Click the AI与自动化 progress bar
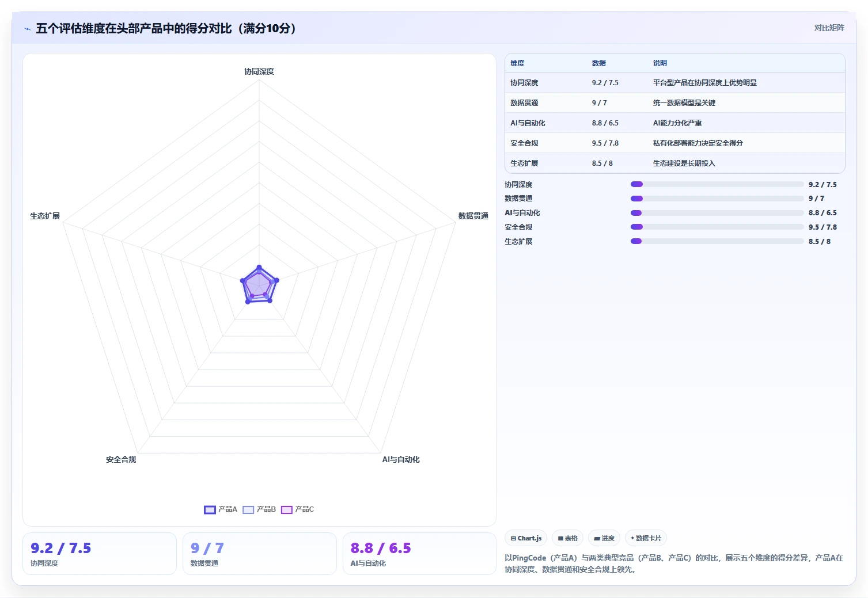 click(x=717, y=212)
